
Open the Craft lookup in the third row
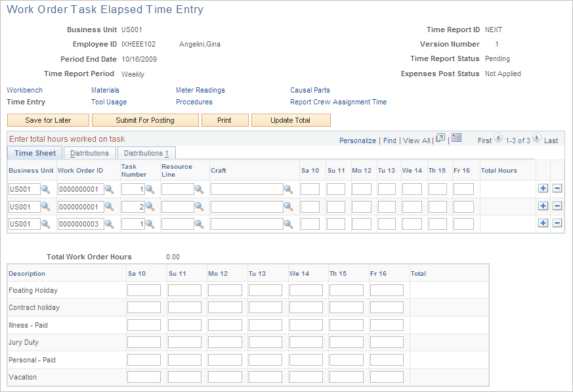click(287, 223)
